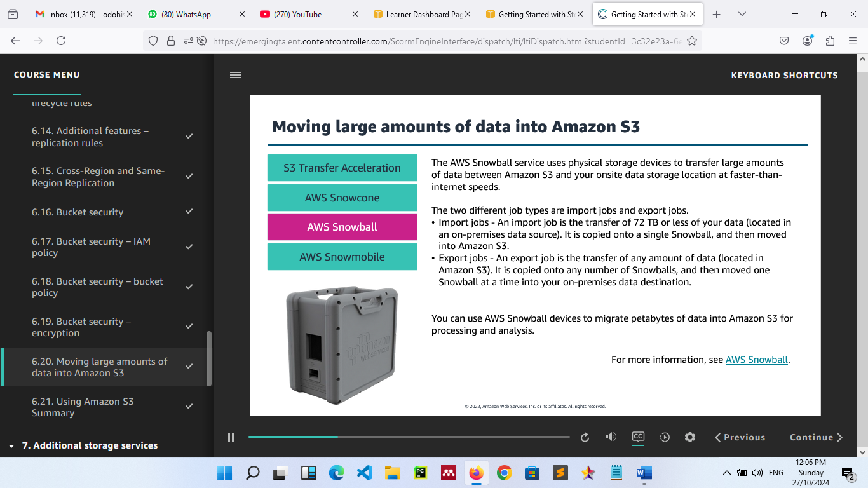Viewport: 868px width, 488px height.
Task: Open player settings gear icon
Action: tap(690, 437)
